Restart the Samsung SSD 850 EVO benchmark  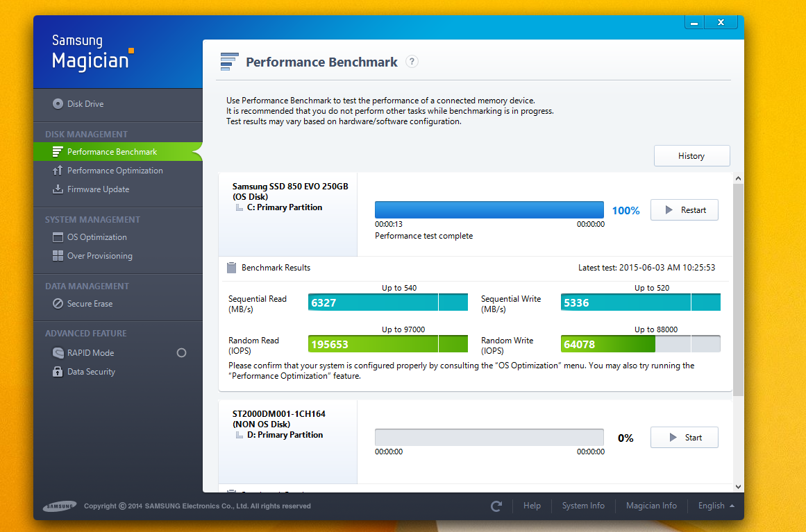684,209
